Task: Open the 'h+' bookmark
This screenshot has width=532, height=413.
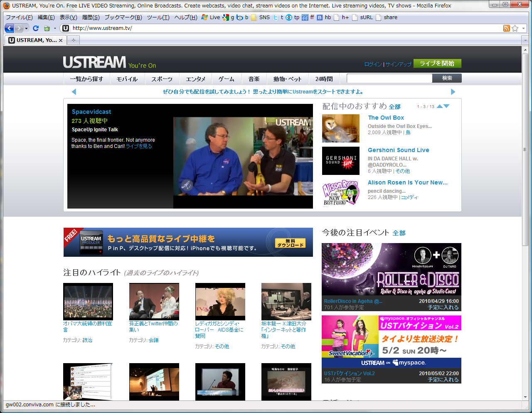Action: (x=341, y=17)
